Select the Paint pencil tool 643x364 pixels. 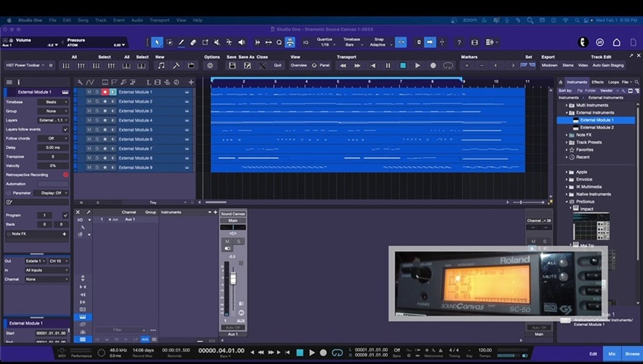tap(181, 42)
